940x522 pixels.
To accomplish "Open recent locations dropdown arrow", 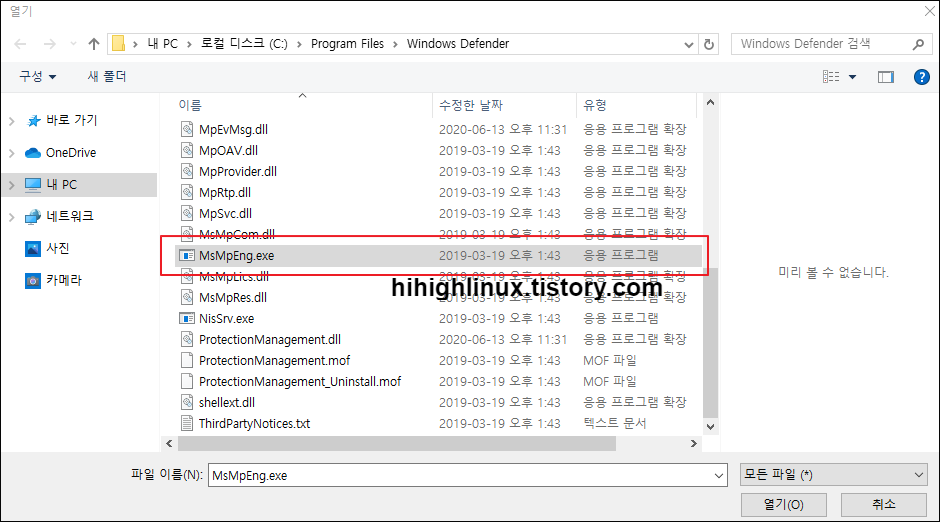I will tap(73, 44).
